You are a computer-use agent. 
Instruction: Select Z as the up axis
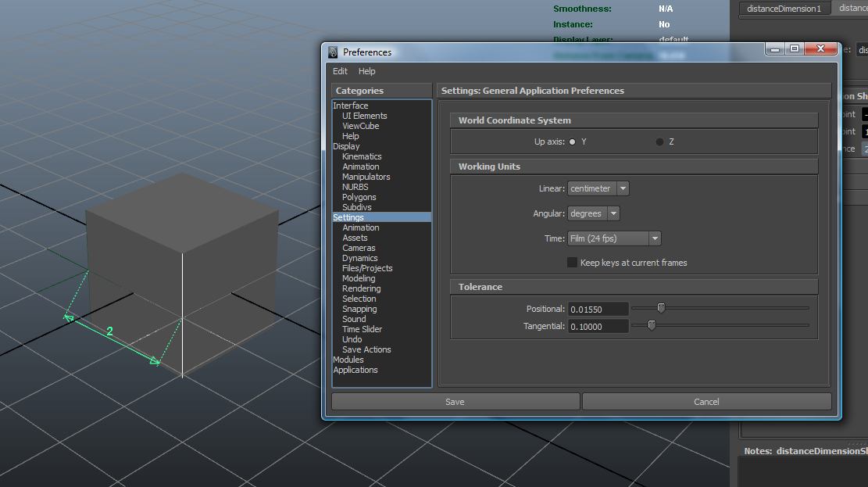(659, 141)
